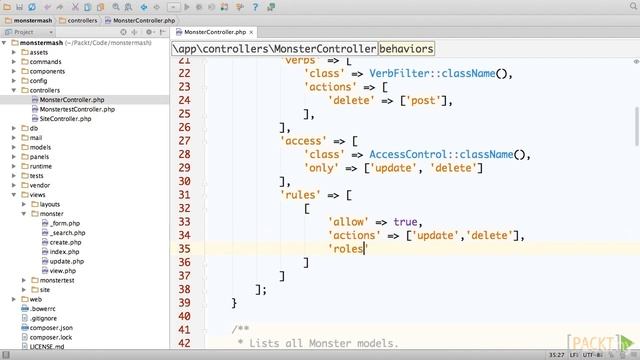Screen dimensions: 640x360
Task: Open the Project panel gear settings
Action: coord(149,32)
